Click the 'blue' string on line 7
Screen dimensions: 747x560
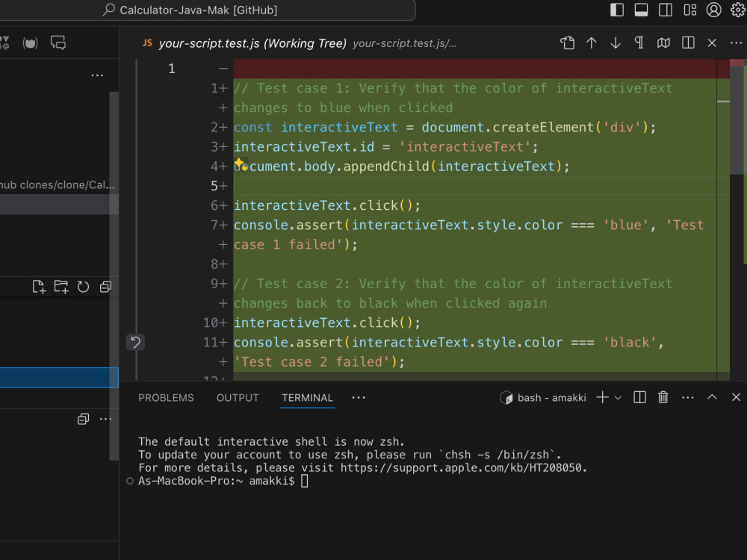625,225
